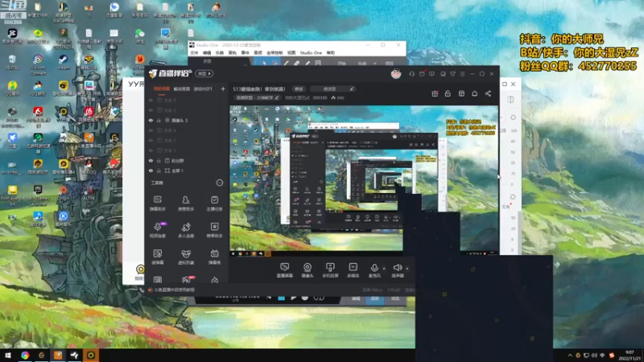644x362 pixels.
Task: Click the open padlock icon above preview
Action: point(448,93)
